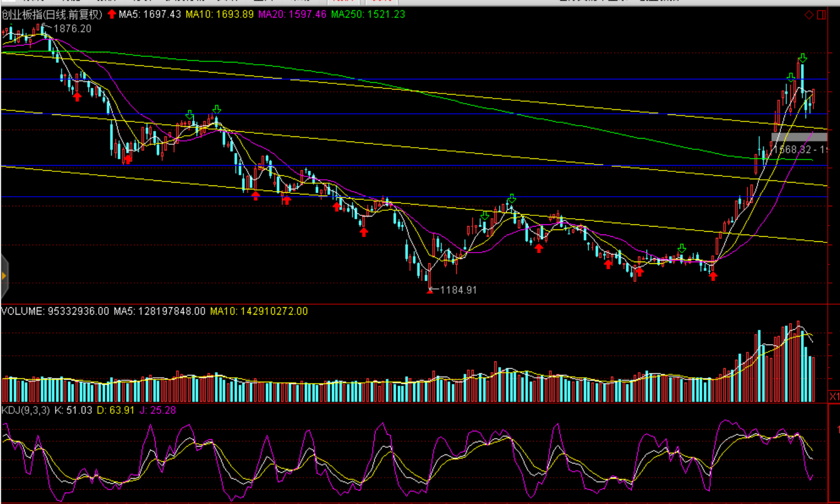Click the X1 zoom label on volume panel
The image size is (840, 504).
[834, 396]
